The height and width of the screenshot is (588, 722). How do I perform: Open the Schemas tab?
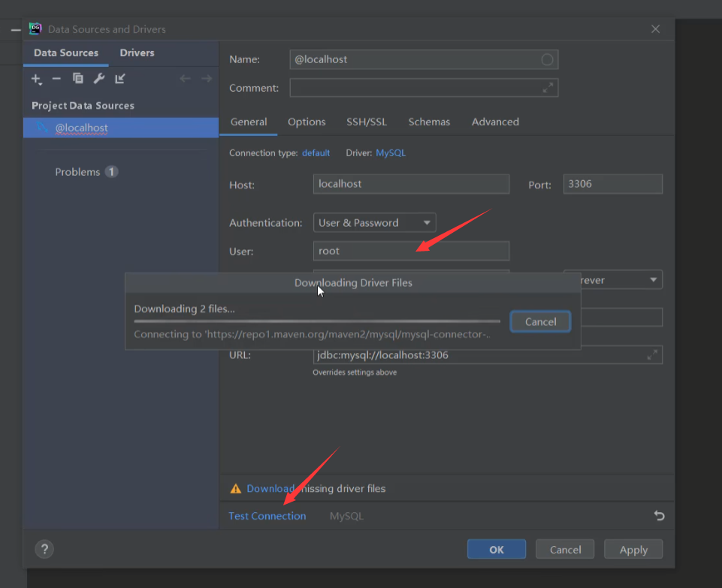point(429,122)
